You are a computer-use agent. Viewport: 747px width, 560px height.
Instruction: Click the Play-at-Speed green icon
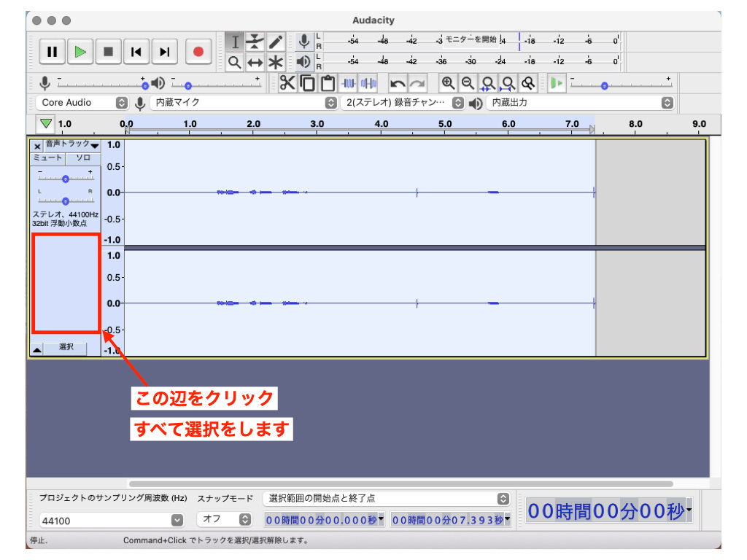556,83
